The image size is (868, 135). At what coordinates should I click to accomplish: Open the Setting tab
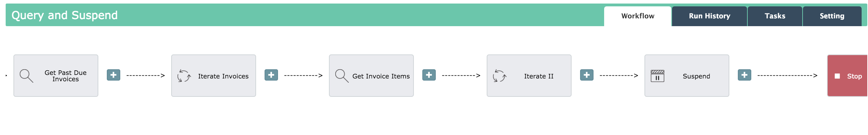point(832,16)
